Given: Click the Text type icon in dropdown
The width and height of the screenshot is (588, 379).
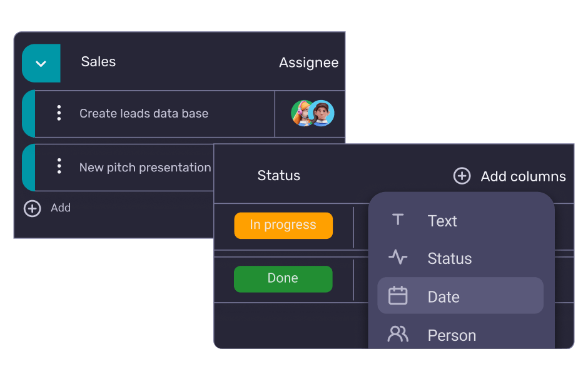Looking at the screenshot, I should coord(398,220).
